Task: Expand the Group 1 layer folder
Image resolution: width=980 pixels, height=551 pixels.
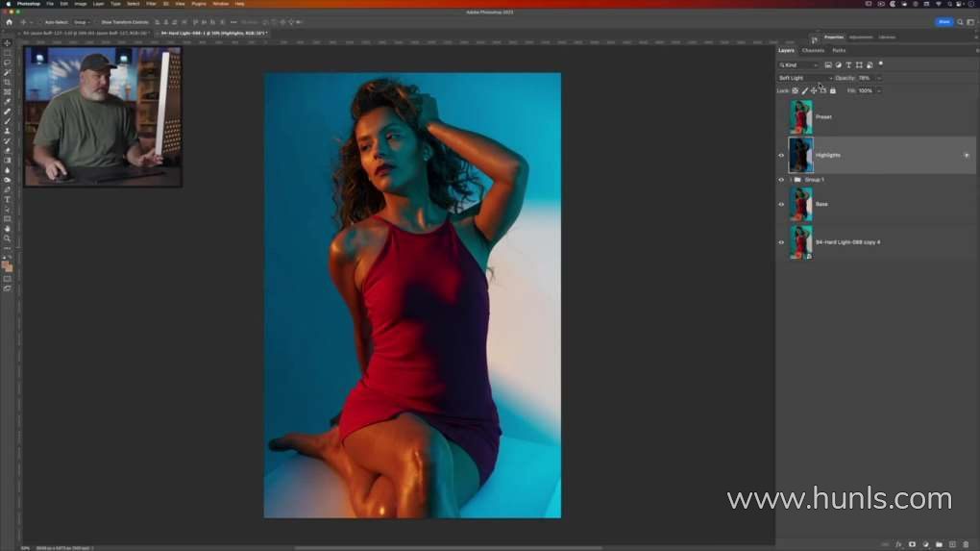Action: tap(790, 180)
